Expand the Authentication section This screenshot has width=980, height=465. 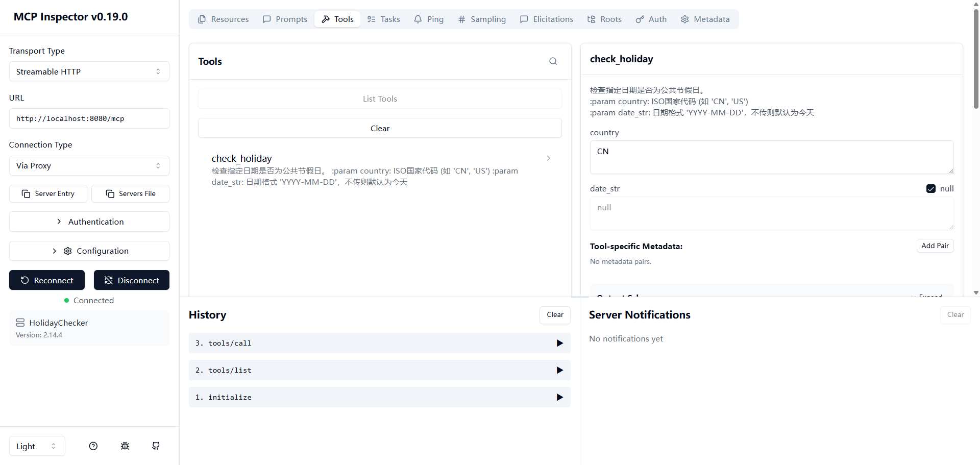tap(89, 222)
